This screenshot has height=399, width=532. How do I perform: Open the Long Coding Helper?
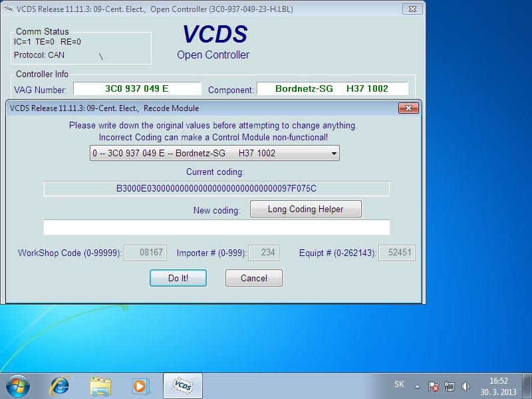(x=306, y=209)
